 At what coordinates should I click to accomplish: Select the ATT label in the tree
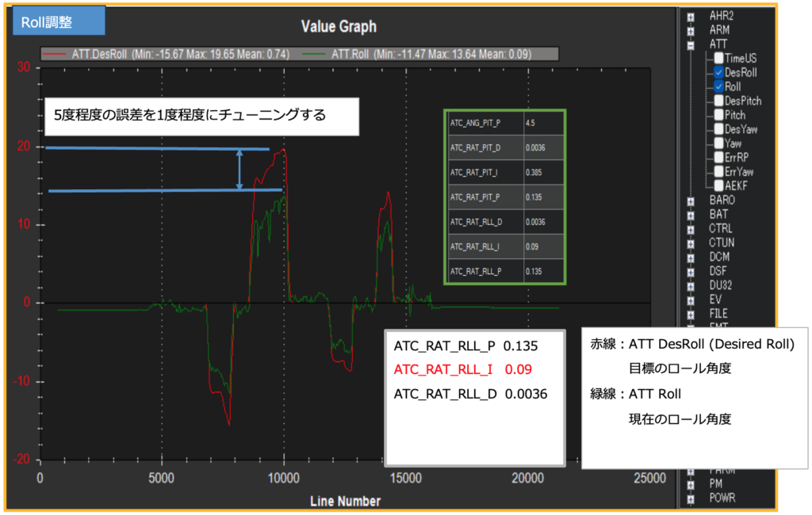click(718, 44)
